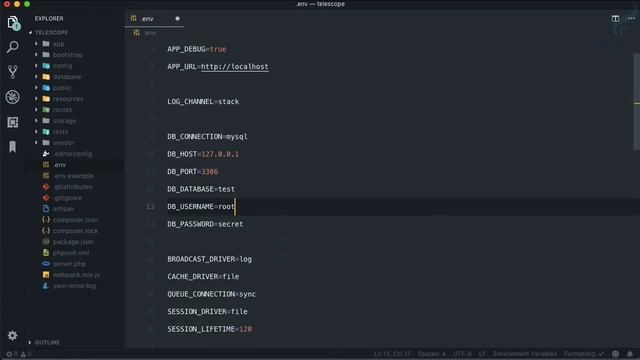The width and height of the screenshot is (640, 360).
Task: Click the LOG_CHANNEL=stack line
Action: pyautogui.click(x=203, y=102)
